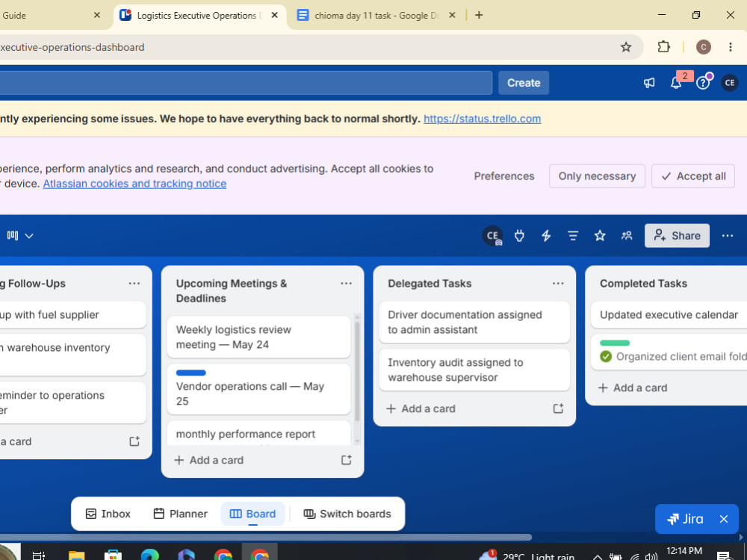The image size is (747, 560).
Task: Click the blue label on Vendor operations card
Action: [x=191, y=373]
